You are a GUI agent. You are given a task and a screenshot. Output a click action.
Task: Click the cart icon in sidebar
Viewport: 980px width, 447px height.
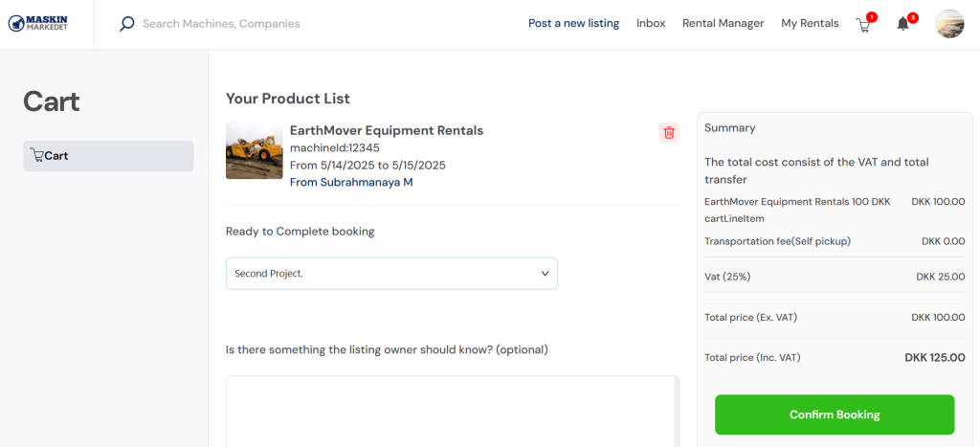[x=37, y=156]
